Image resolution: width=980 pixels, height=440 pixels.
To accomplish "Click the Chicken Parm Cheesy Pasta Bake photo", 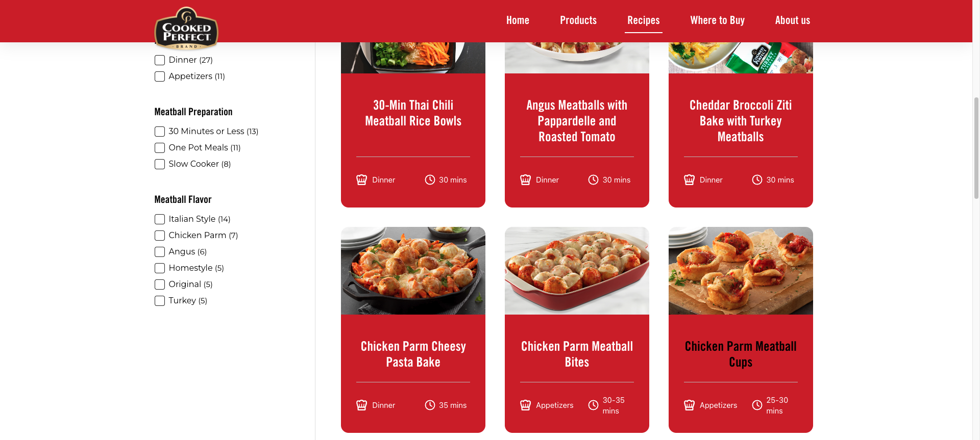I will click(413, 271).
